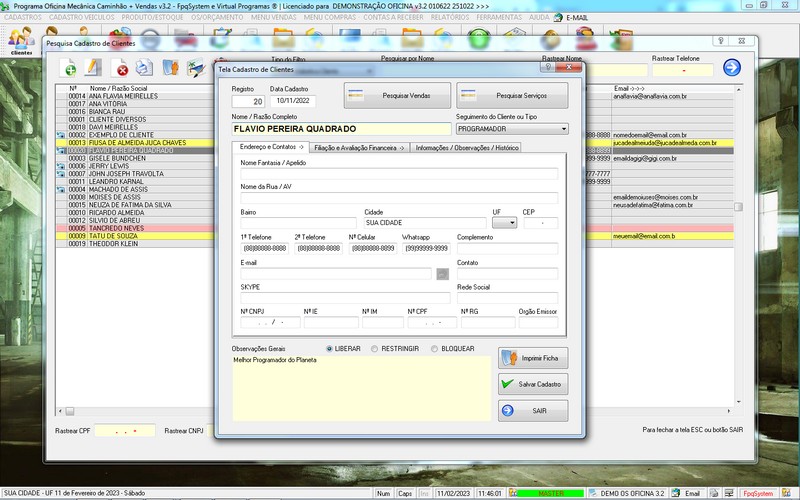Click the SKYPE input field
The image size is (800, 500).
pyautogui.click(x=345, y=298)
